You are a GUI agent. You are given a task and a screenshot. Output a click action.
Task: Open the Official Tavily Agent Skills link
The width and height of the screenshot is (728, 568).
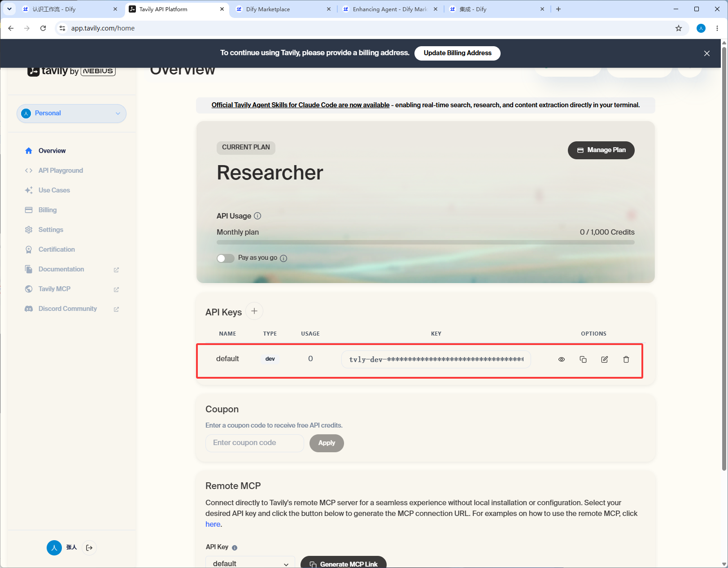point(301,105)
